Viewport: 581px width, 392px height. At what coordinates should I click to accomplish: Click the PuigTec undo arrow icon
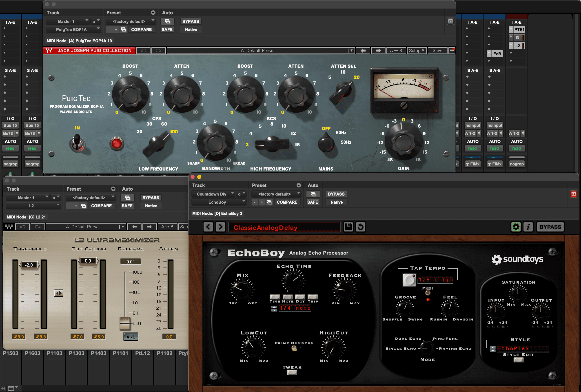pyautogui.click(x=143, y=51)
